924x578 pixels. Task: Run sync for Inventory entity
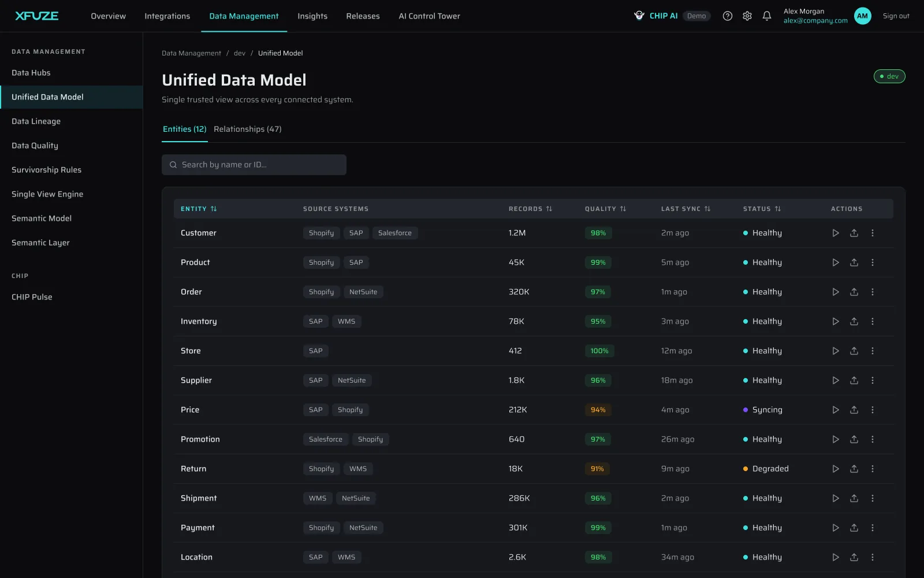coord(836,321)
